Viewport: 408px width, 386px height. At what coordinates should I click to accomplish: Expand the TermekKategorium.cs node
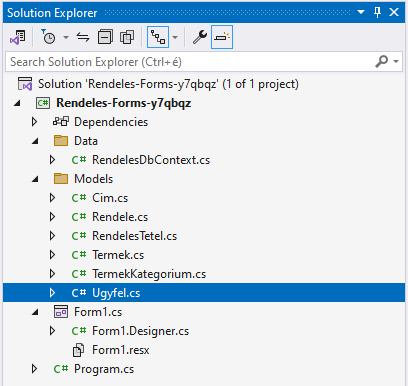pos(52,274)
